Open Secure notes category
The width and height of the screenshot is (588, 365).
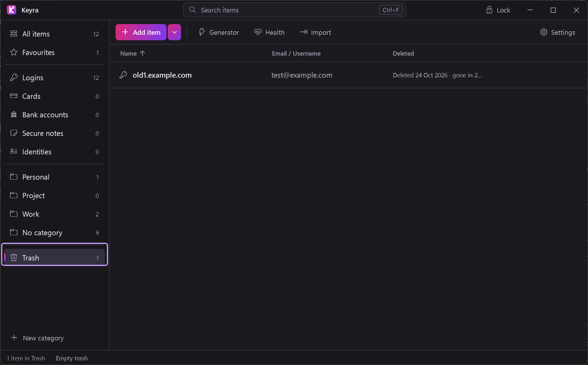(54, 133)
